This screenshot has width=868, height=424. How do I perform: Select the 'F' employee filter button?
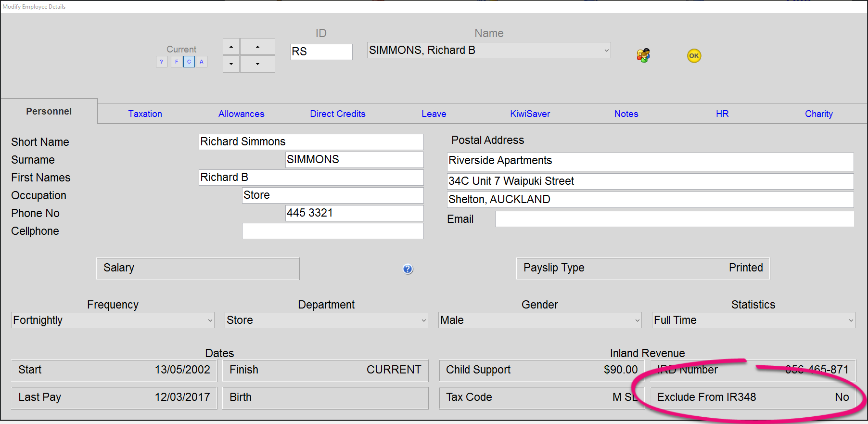pyautogui.click(x=177, y=62)
